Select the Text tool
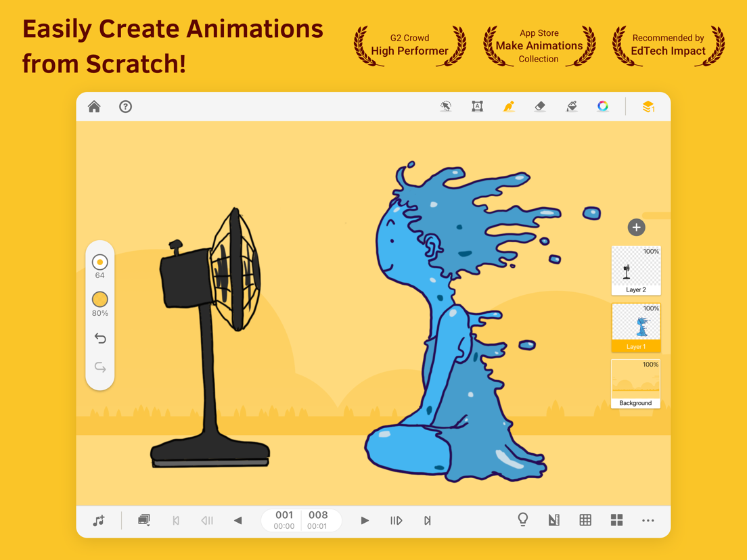This screenshot has width=747, height=560. [x=477, y=106]
